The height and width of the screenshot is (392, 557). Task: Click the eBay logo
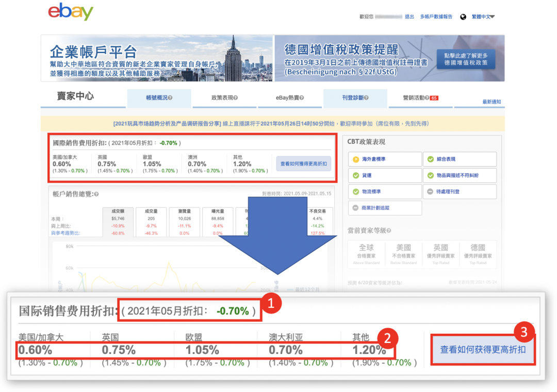[x=71, y=11]
